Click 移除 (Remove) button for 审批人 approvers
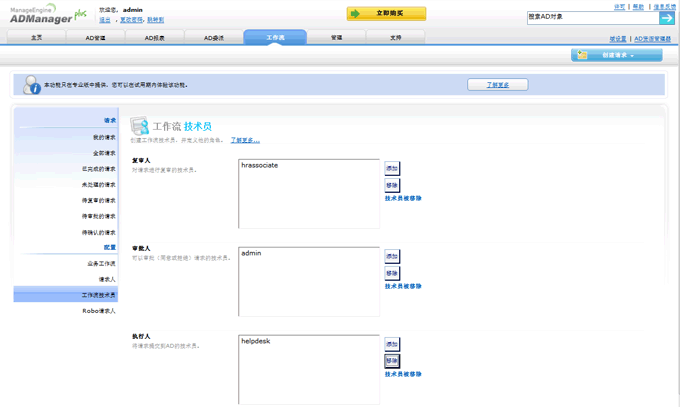 click(x=392, y=273)
